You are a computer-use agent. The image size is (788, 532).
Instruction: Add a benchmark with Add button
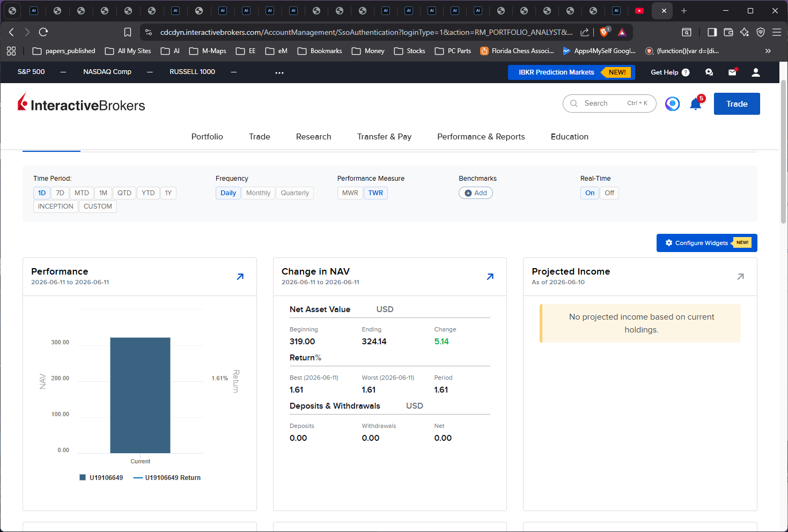pyautogui.click(x=476, y=193)
